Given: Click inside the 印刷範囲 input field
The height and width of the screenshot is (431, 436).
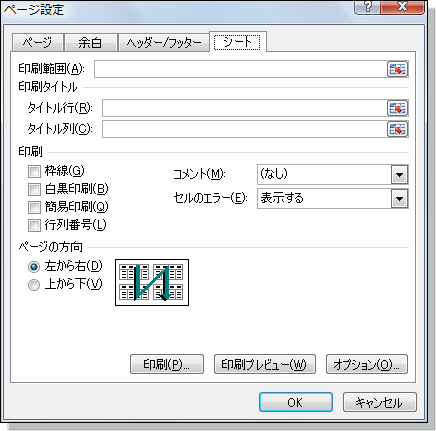Looking at the screenshot, I should [x=240, y=69].
